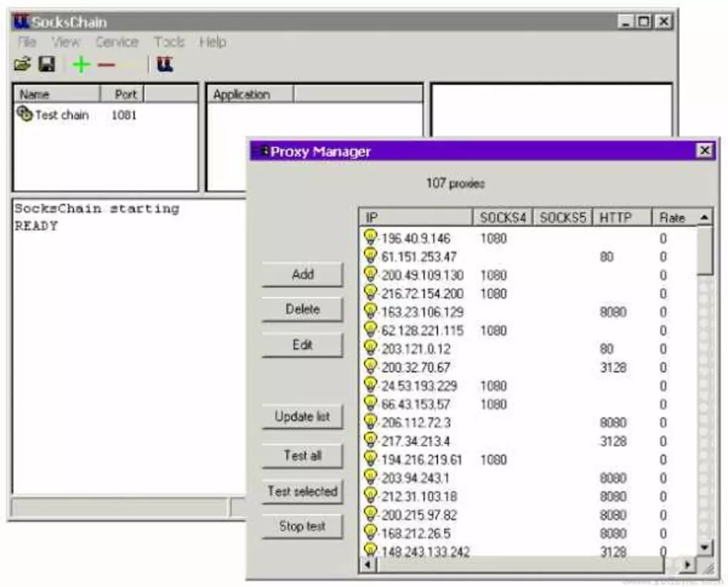This screenshot has height=587, width=728.
Task: Click the save floppy disk icon
Action: coord(46,63)
